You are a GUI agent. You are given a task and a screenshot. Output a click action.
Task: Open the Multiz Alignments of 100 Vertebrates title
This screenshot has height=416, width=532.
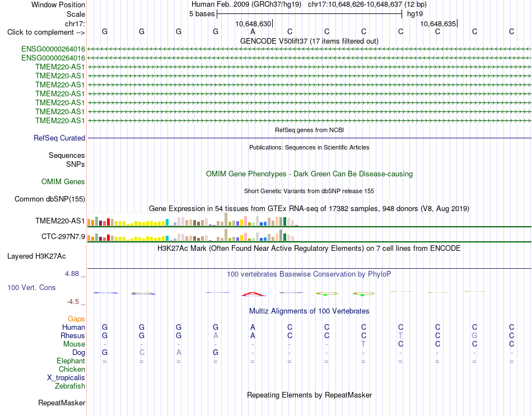point(309,311)
